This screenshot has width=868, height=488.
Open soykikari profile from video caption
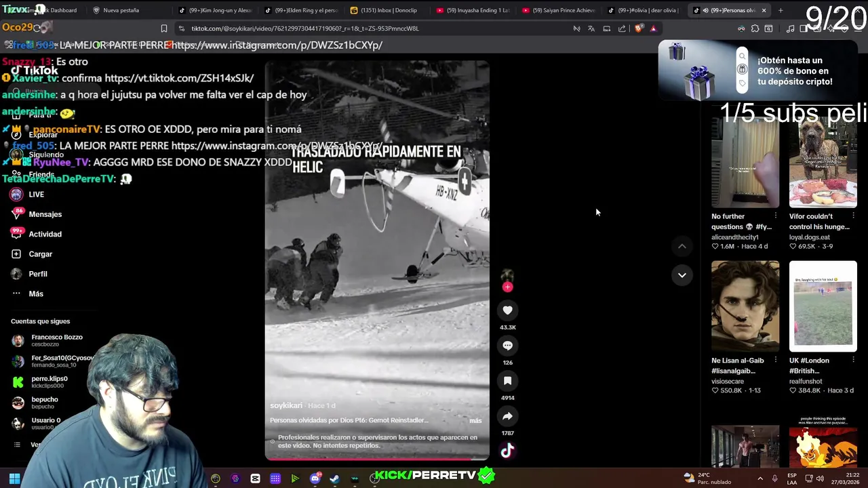[286, 405]
